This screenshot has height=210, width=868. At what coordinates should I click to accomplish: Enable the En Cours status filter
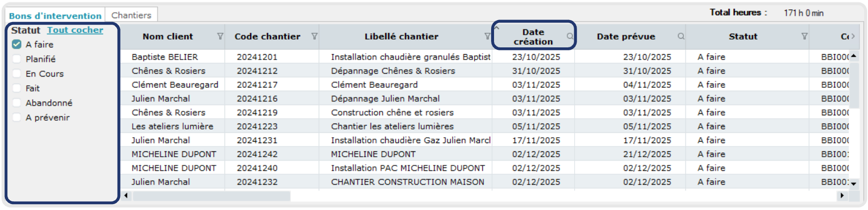point(17,74)
